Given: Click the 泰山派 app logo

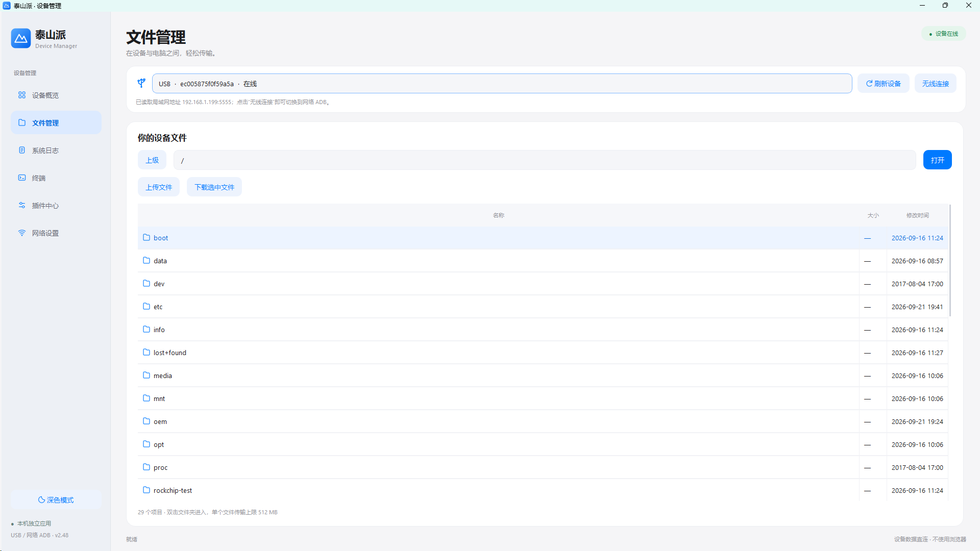Looking at the screenshot, I should click(21, 38).
